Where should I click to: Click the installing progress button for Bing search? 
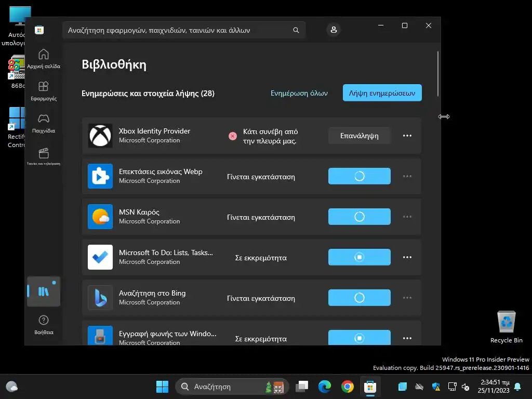(x=360, y=298)
